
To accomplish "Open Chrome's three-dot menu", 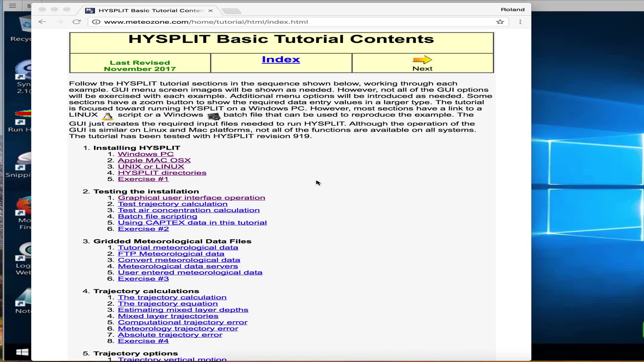I will [520, 22].
